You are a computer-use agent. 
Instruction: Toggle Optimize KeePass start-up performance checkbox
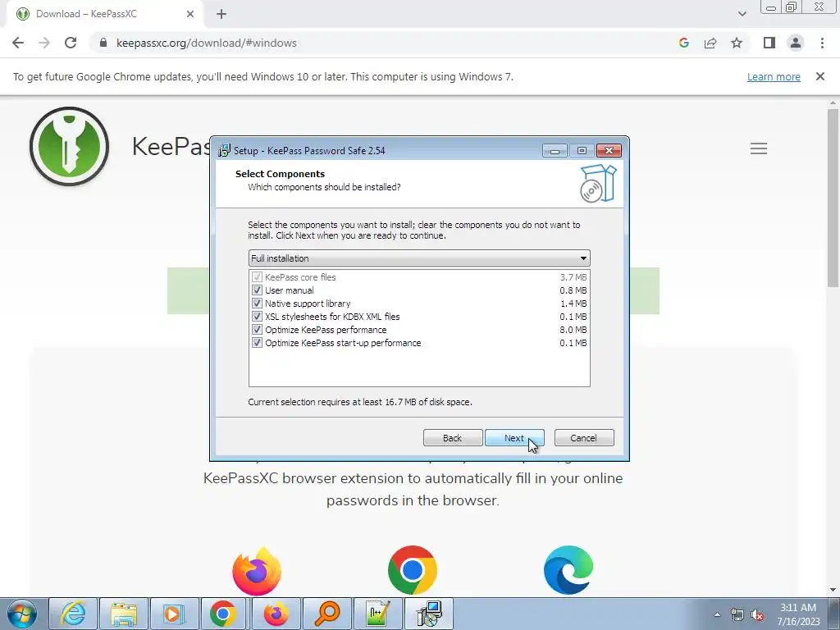(x=257, y=343)
